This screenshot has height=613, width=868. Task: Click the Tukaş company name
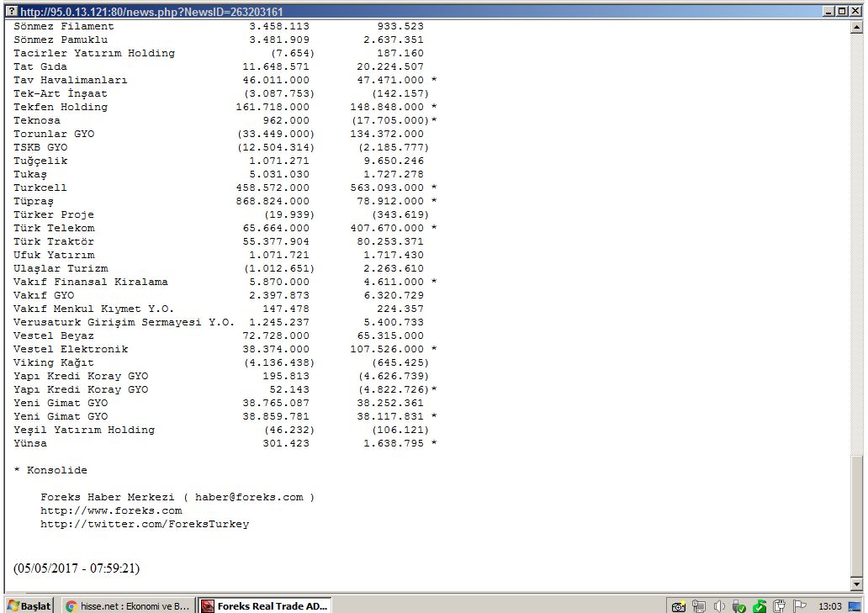pyautogui.click(x=30, y=174)
